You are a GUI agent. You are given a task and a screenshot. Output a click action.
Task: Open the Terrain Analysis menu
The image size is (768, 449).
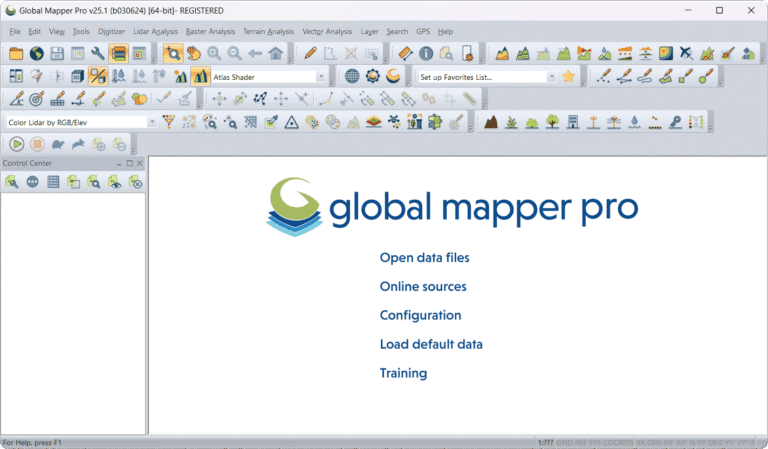[268, 31]
